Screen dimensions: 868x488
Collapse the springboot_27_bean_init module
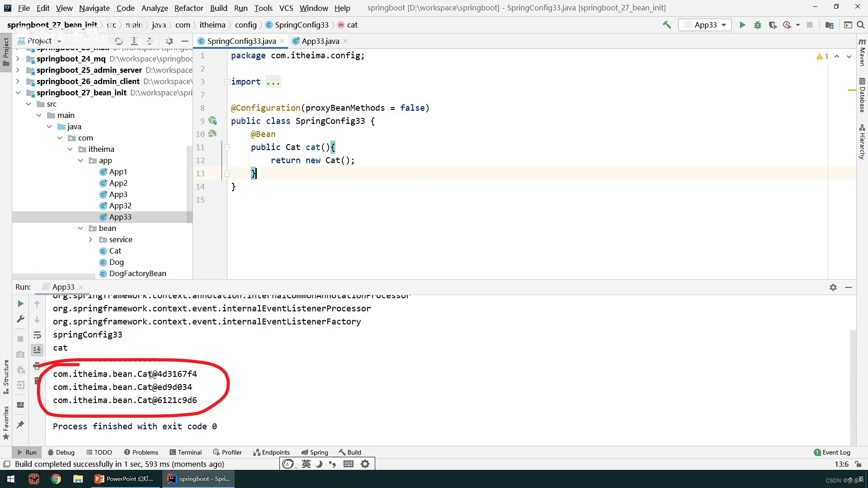pos(18,93)
